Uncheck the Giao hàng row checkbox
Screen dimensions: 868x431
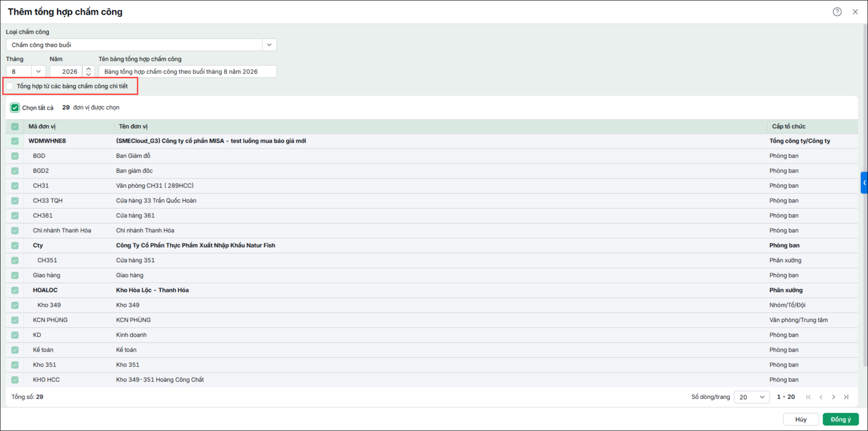pos(15,275)
